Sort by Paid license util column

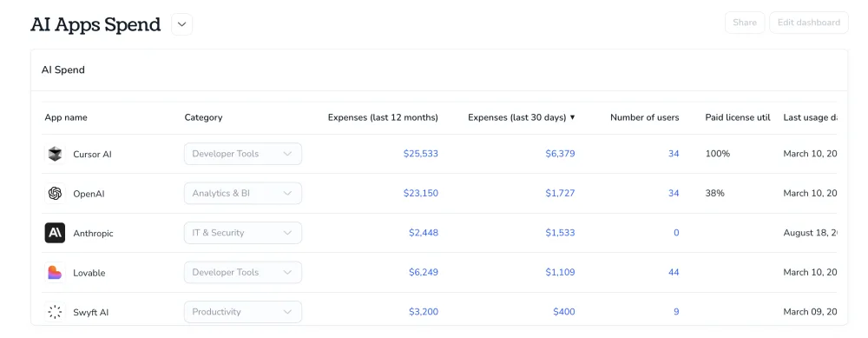(x=737, y=117)
